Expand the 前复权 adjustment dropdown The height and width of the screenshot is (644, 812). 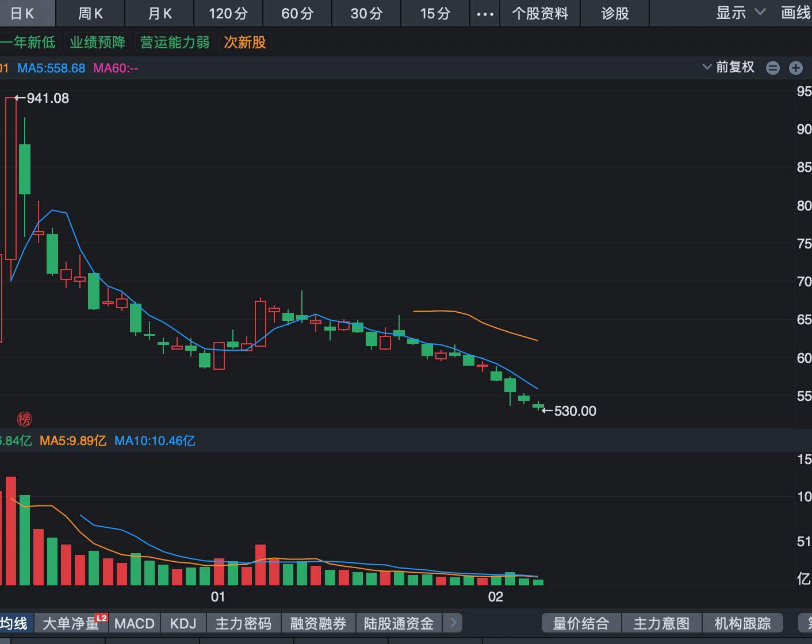click(729, 67)
